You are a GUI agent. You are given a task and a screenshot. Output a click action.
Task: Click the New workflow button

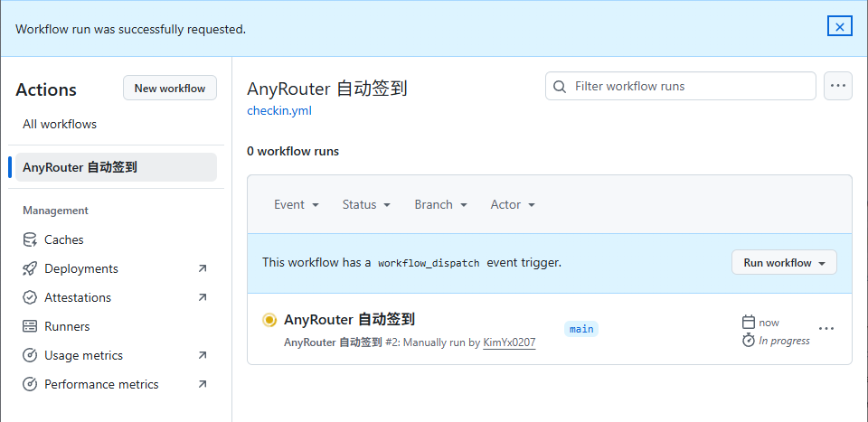[x=169, y=88]
